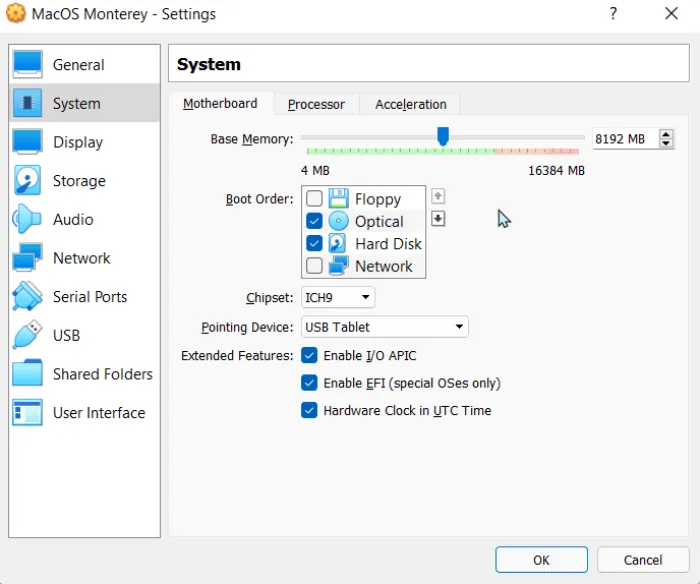Move boot item down with arrow button
Image resolution: width=700 pixels, height=584 pixels.
tap(438, 219)
